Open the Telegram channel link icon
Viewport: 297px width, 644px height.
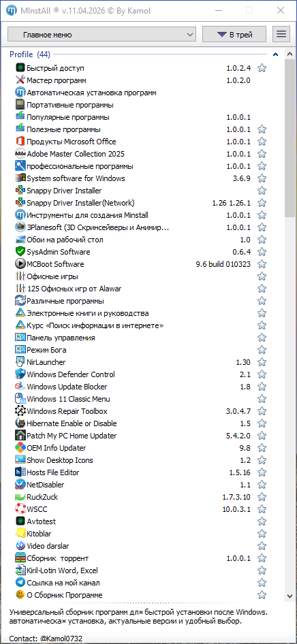tap(20, 583)
